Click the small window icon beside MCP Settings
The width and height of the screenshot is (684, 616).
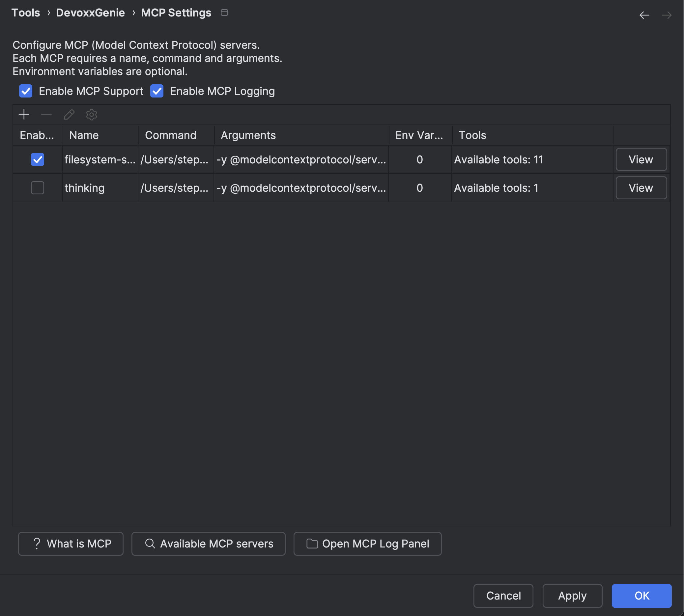224,13
